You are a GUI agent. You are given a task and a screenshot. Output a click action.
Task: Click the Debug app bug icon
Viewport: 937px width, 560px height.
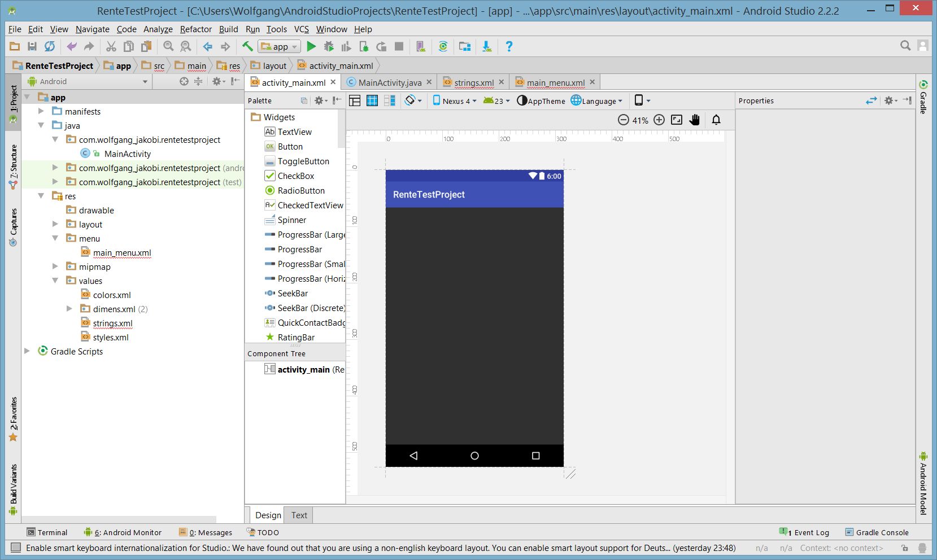pos(329,47)
